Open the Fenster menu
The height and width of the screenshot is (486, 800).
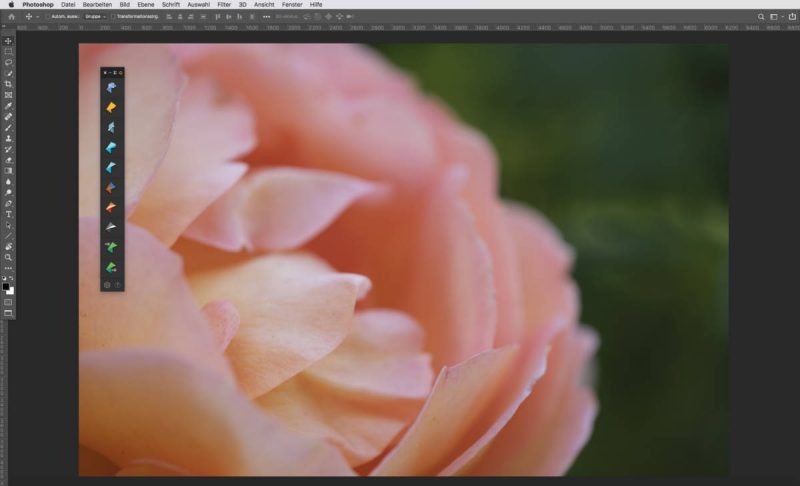(292, 5)
